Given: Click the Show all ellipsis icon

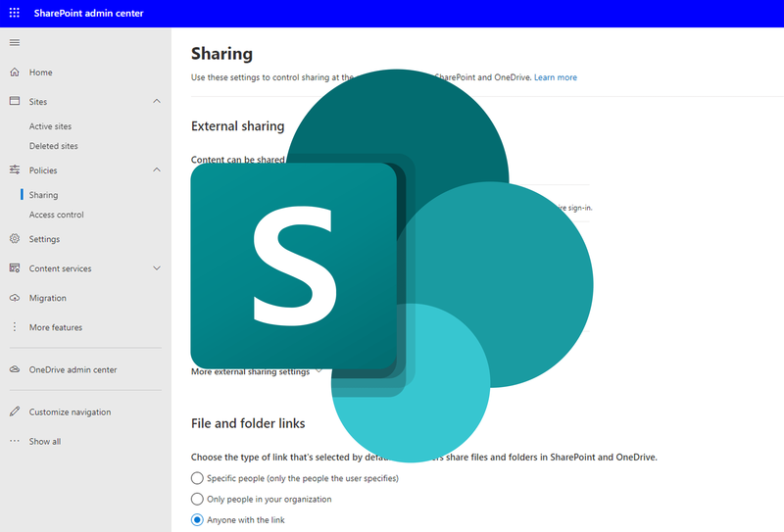Looking at the screenshot, I should click(15, 441).
